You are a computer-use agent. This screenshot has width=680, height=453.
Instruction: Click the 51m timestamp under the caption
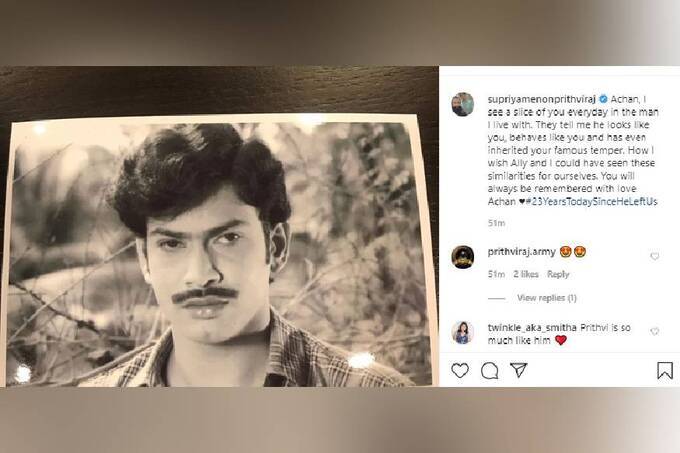coord(494,223)
